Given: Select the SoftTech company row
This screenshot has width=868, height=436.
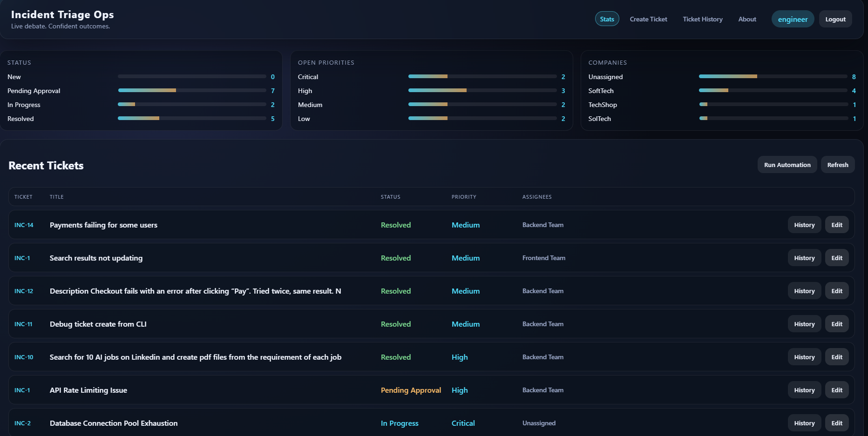Looking at the screenshot, I should (722, 91).
